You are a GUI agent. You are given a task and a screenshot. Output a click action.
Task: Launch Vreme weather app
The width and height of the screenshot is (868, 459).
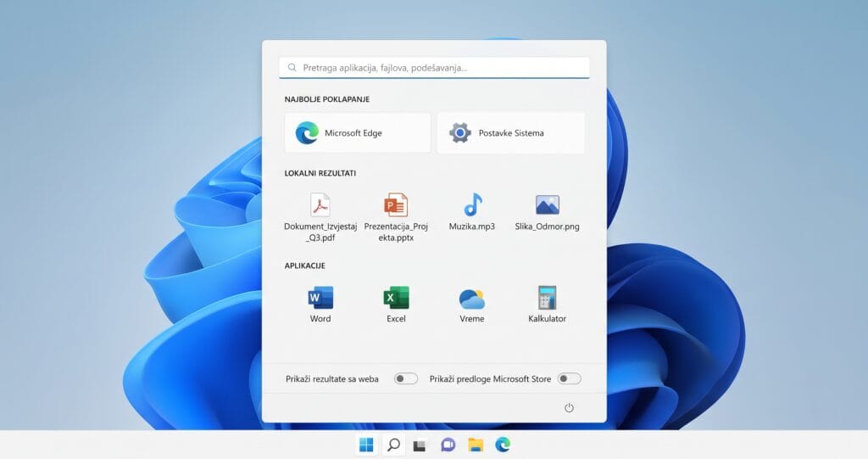472,299
